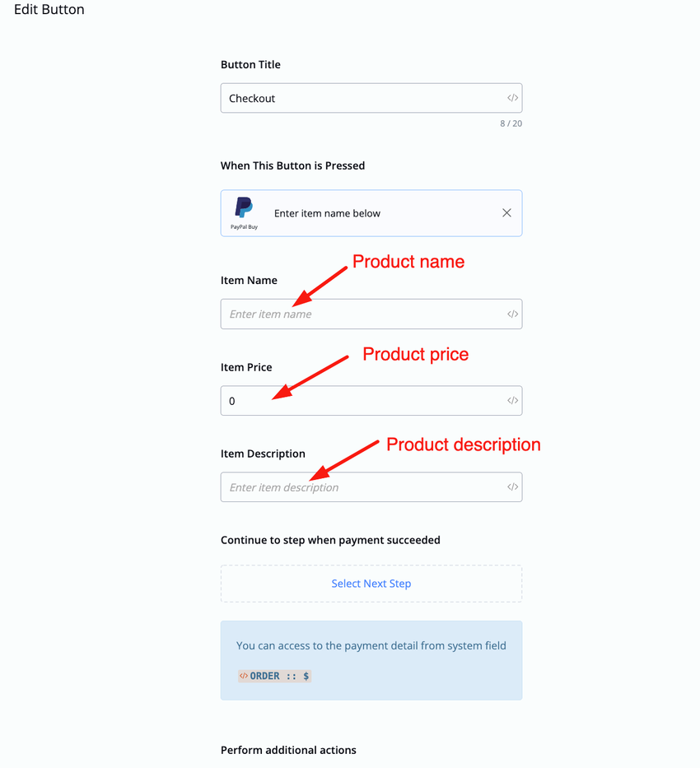The image size is (700, 768).
Task: Click the Item Price label
Action: [x=246, y=367]
